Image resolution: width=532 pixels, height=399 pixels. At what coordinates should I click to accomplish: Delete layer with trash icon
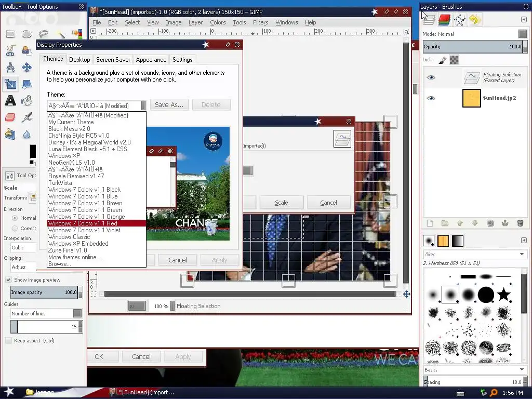tap(520, 223)
